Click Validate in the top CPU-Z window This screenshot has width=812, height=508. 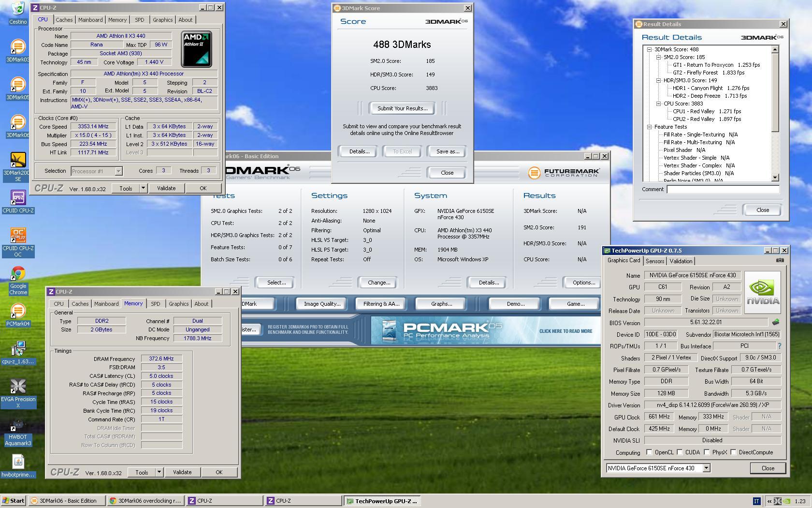[x=166, y=188]
